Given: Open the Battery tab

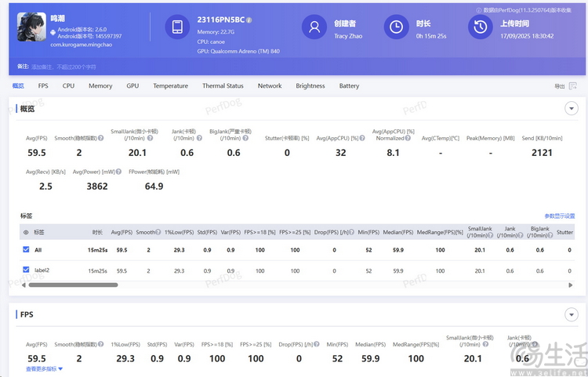Looking at the screenshot, I should pyautogui.click(x=349, y=86).
